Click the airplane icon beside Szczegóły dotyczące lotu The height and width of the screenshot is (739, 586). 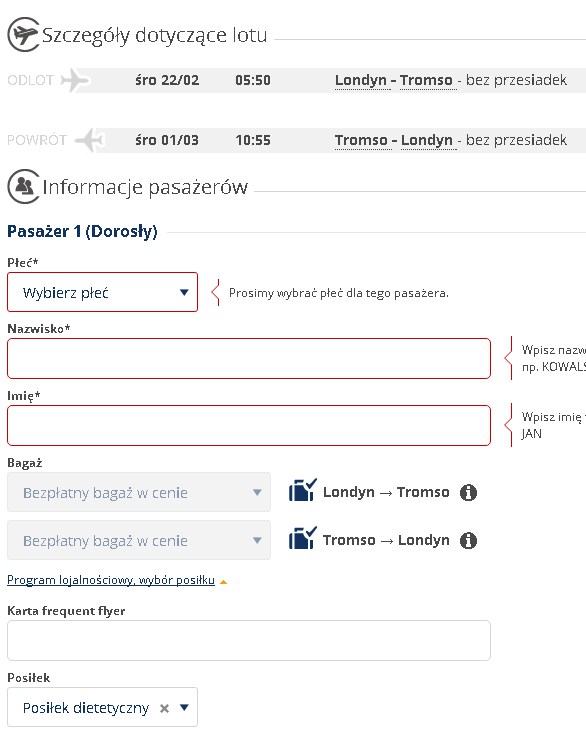(x=24, y=34)
